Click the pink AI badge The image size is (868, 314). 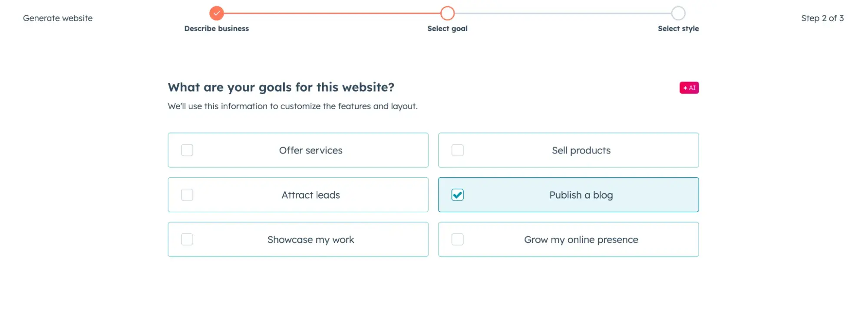pos(689,87)
